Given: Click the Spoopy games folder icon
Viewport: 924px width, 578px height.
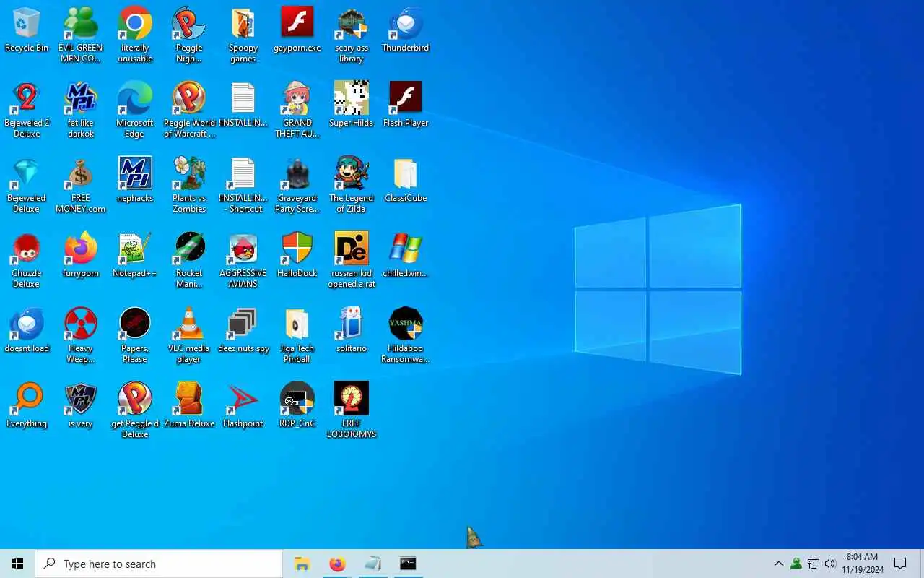Looking at the screenshot, I should click(x=243, y=35).
